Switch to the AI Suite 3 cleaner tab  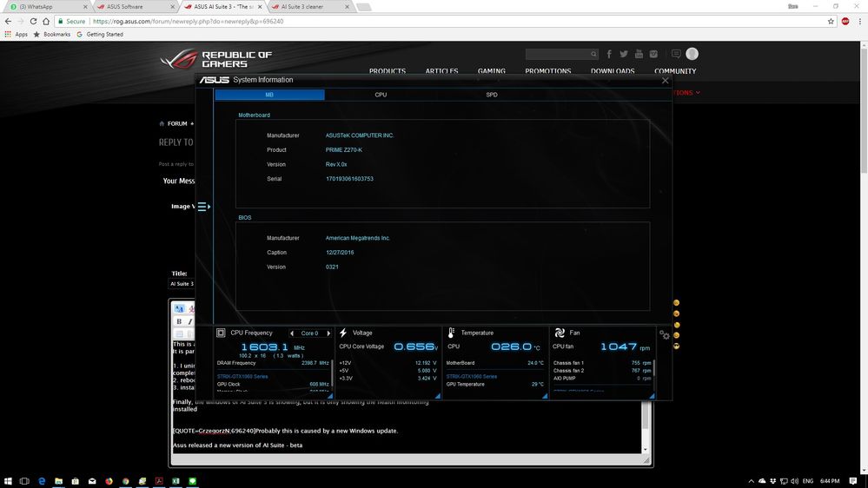(310, 7)
